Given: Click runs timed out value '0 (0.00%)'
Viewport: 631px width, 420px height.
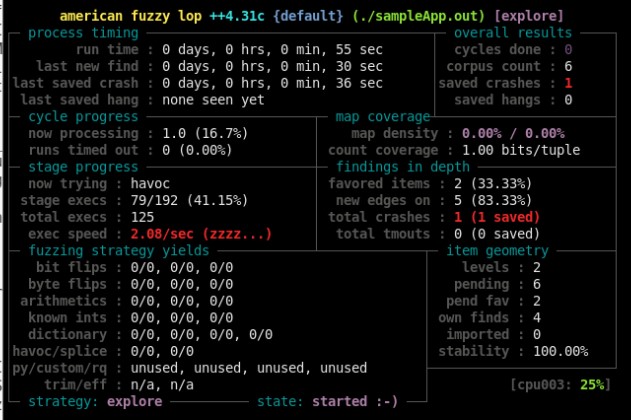Looking at the screenshot, I should pos(197,150).
